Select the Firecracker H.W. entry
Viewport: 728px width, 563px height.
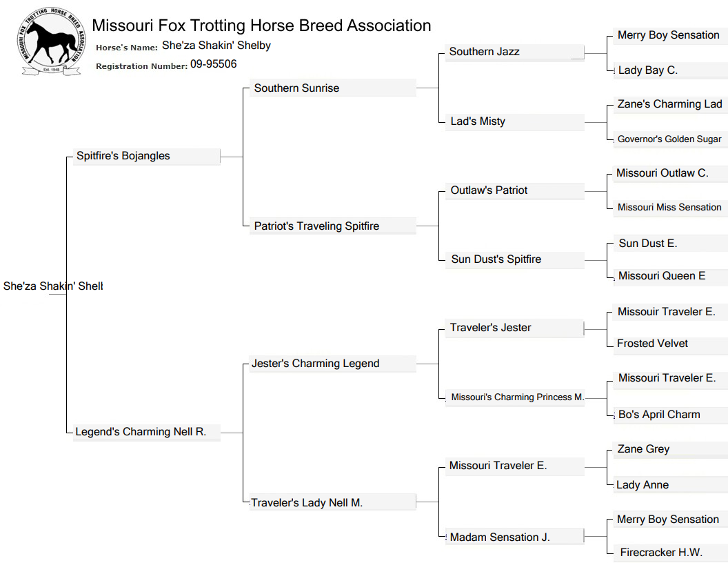661,553
